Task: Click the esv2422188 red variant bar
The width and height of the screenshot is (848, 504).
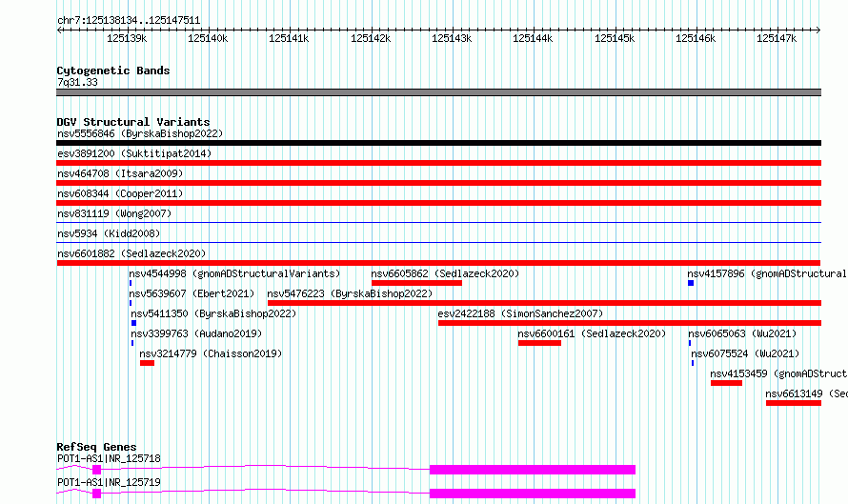Action: click(x=630, y=323)
